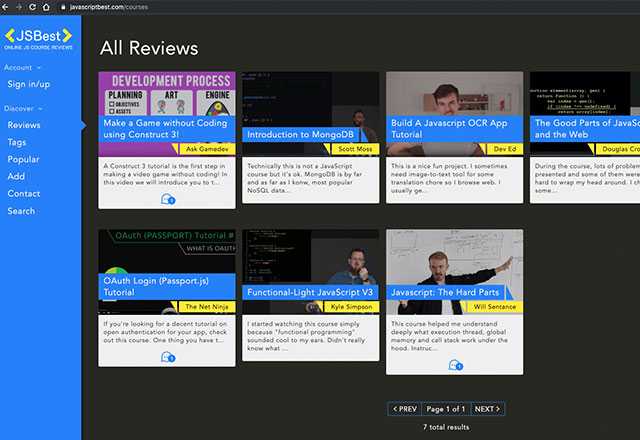This screenshot has height=440, width=640.
Task: Open Make a Game without Coding title
Action: tap(165, 129)
